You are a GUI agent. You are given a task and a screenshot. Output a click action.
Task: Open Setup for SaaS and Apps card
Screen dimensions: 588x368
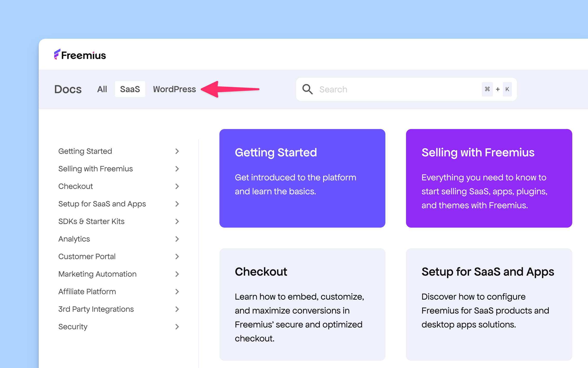(x=489, y=304)
